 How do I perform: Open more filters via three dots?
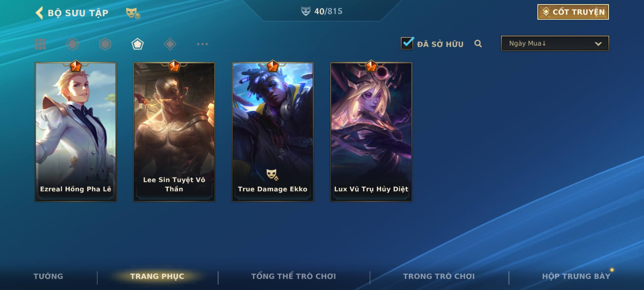click(202, 44)
